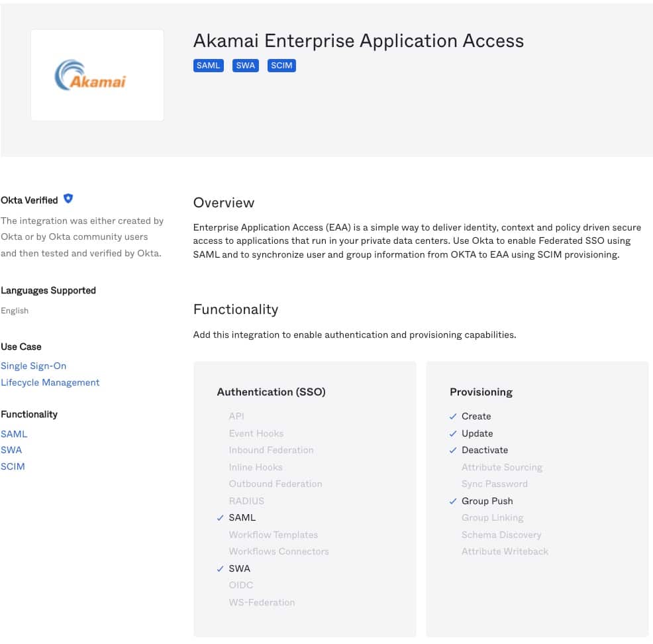This screenshot has height=644, width=653.
Task: Click the Akamai logo thumbnail
Action: coord(97,75)
